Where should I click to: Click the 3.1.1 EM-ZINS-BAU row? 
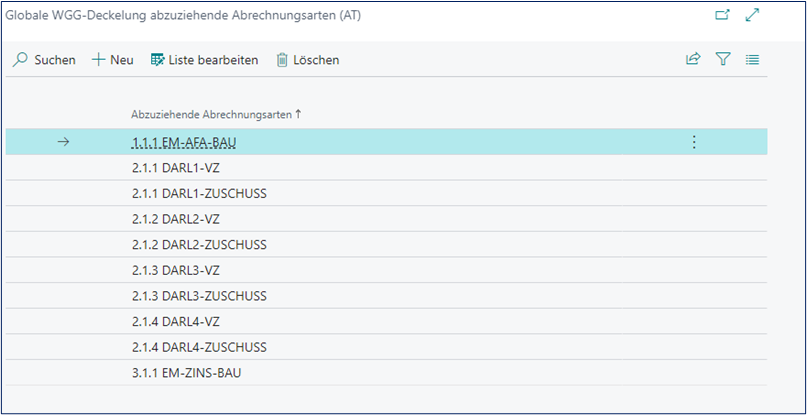(186, 373)
